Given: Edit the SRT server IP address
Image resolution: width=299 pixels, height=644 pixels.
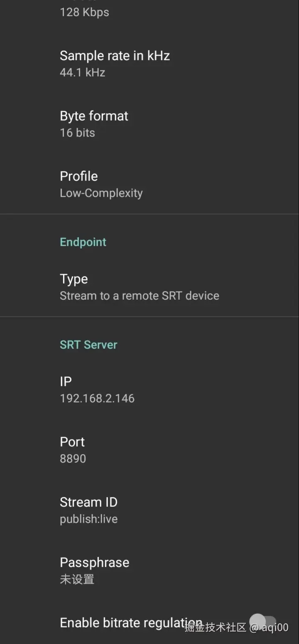Looking at the screenshot, I should pos(97,389).
